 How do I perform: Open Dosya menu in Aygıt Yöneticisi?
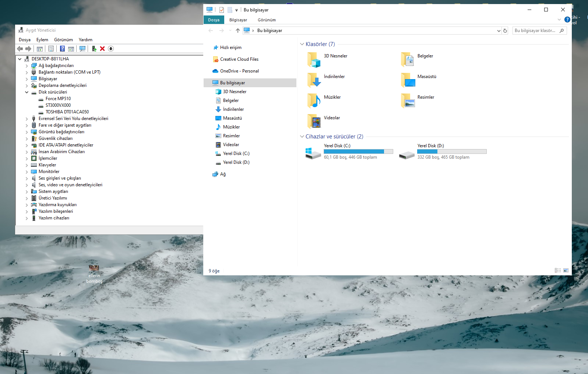25,40
